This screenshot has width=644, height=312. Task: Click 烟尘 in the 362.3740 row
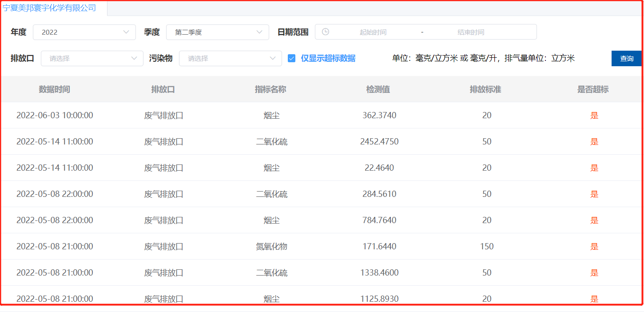pyautogui.click(x=272, y=116)
